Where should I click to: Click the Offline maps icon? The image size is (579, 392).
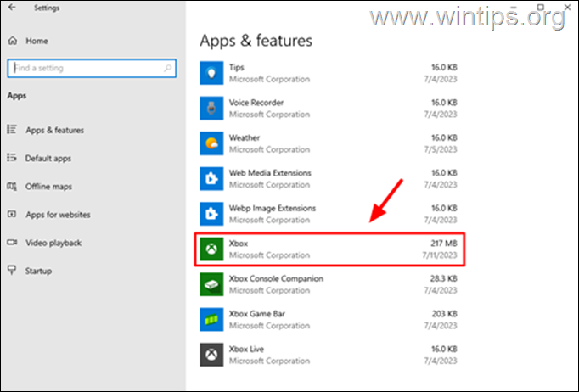coord(12,186)
